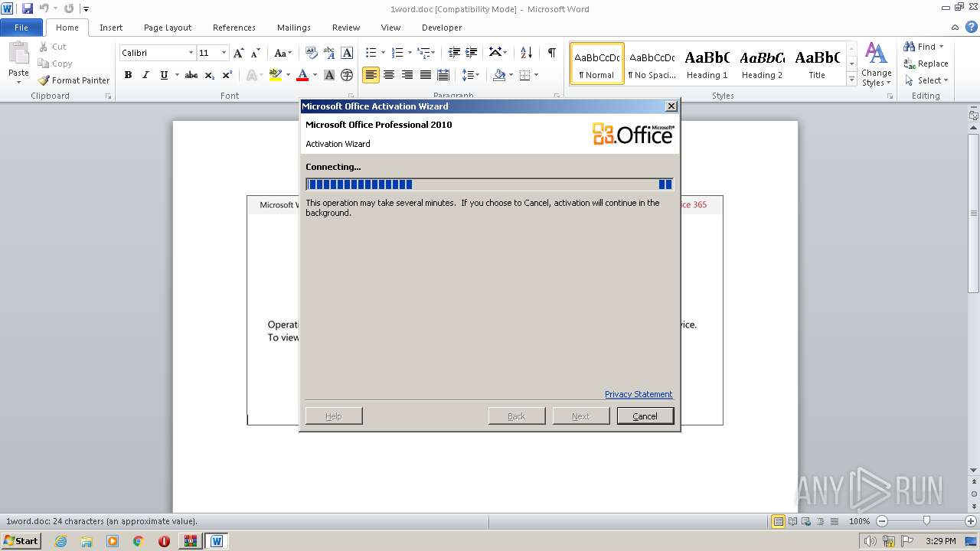Screen dimensions: 980x551
Task: Click the Justify alignment icon
Action: (x=425, y=75)
